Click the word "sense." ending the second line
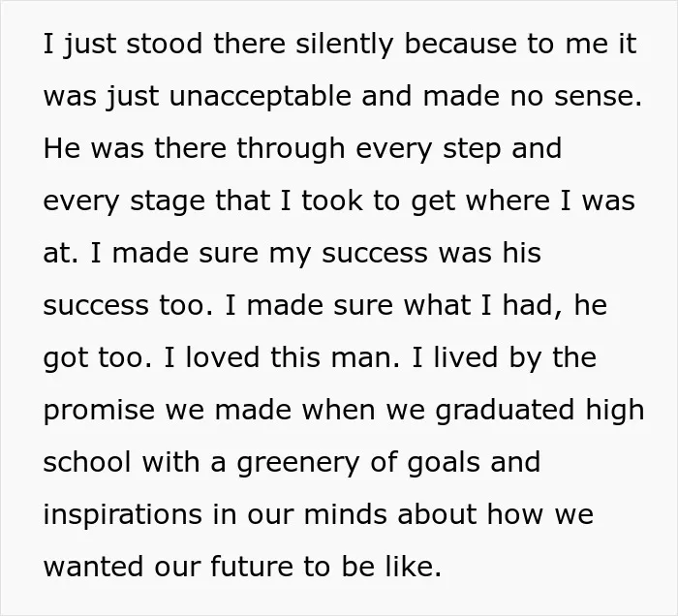This screenshot has width=678, height=616. tap(598, 97)
